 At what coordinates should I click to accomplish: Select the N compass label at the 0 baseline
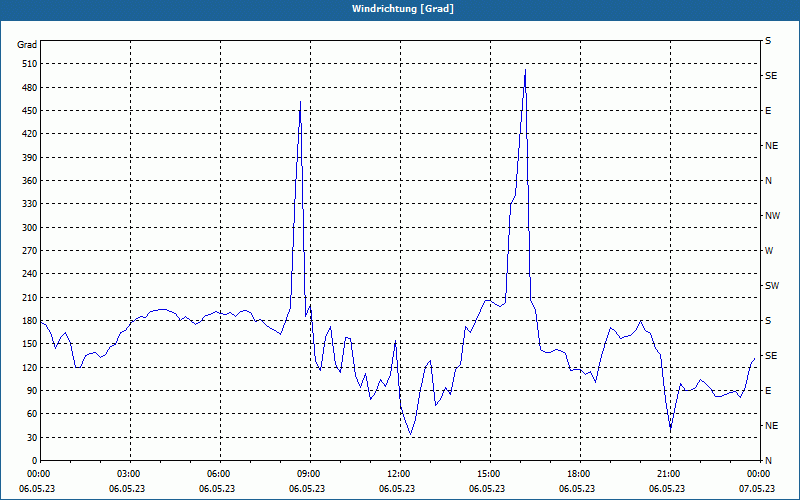769,461
